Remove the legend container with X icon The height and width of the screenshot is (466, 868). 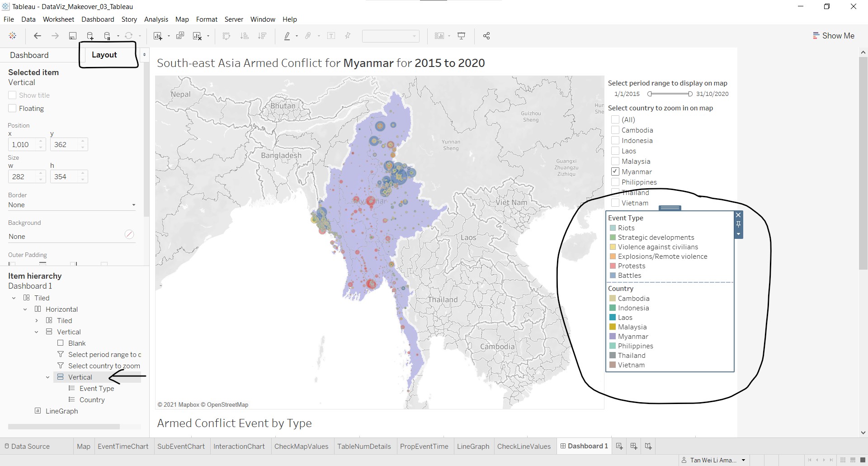pos(738,215)
